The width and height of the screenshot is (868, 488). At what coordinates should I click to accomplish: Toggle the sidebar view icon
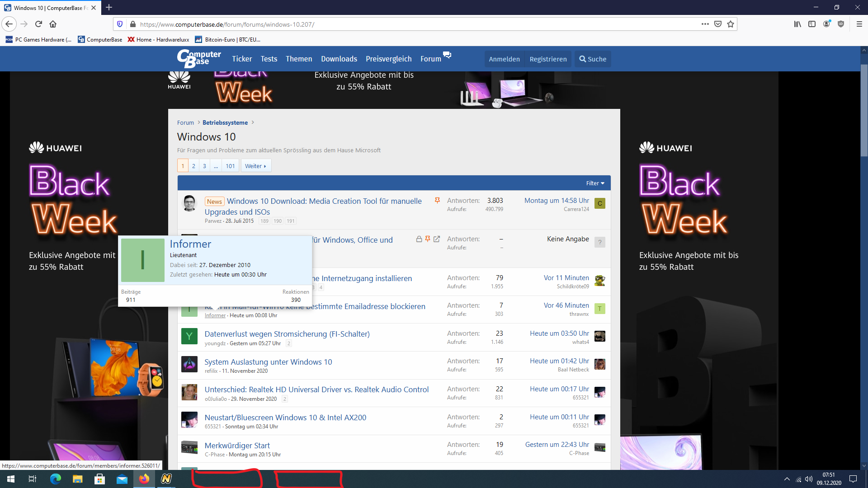point(812,24)
